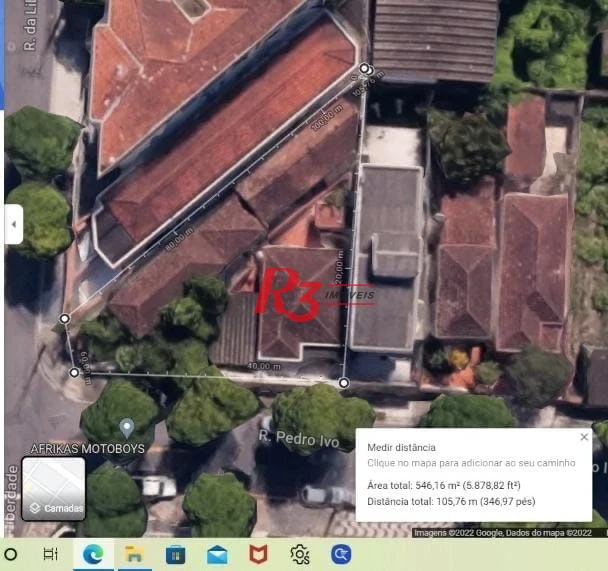608x571 pixels.
Task: Click the Área total: 546,16 m² text
Action: 444,485
